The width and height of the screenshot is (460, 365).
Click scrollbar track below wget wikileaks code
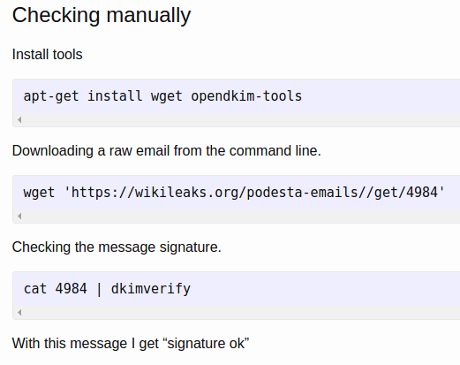coord(241,216)
